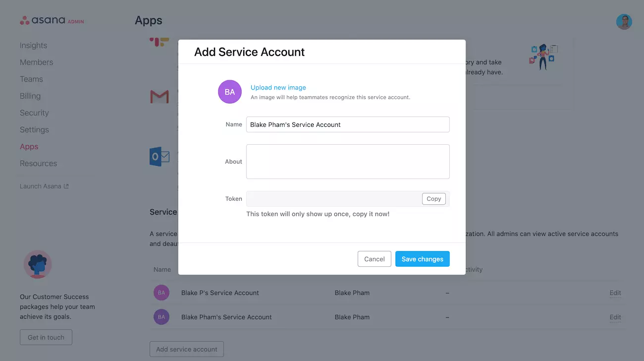Open the user profile avatar at top right
644x361 pixels.
[x=624, y=22]
